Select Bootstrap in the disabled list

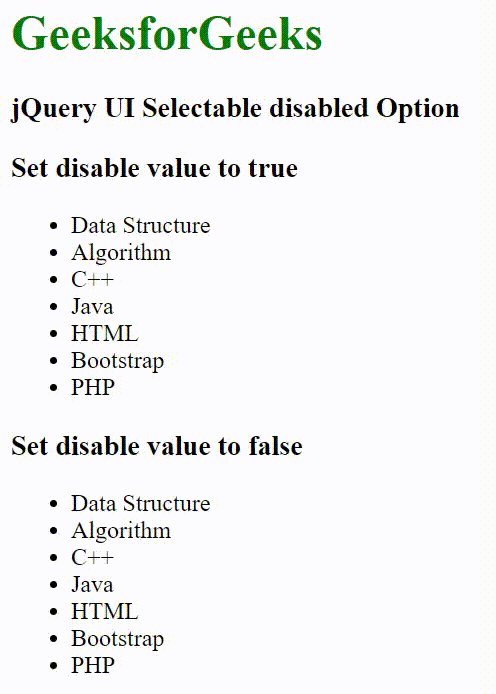[x=118, y=361]
